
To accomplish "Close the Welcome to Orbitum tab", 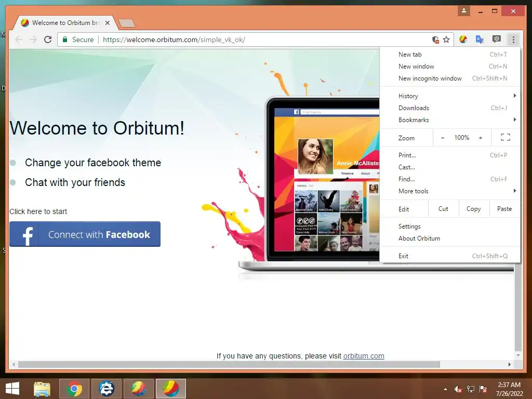I will 108,23.
